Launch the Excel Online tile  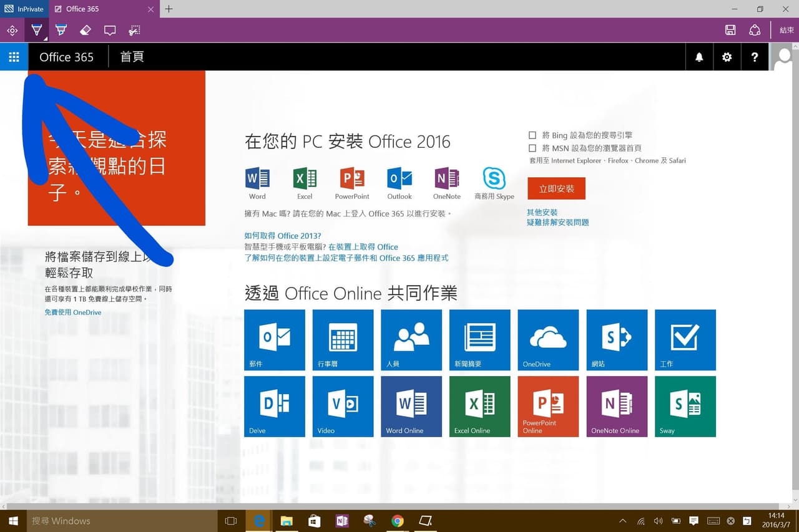coord(480,406)
